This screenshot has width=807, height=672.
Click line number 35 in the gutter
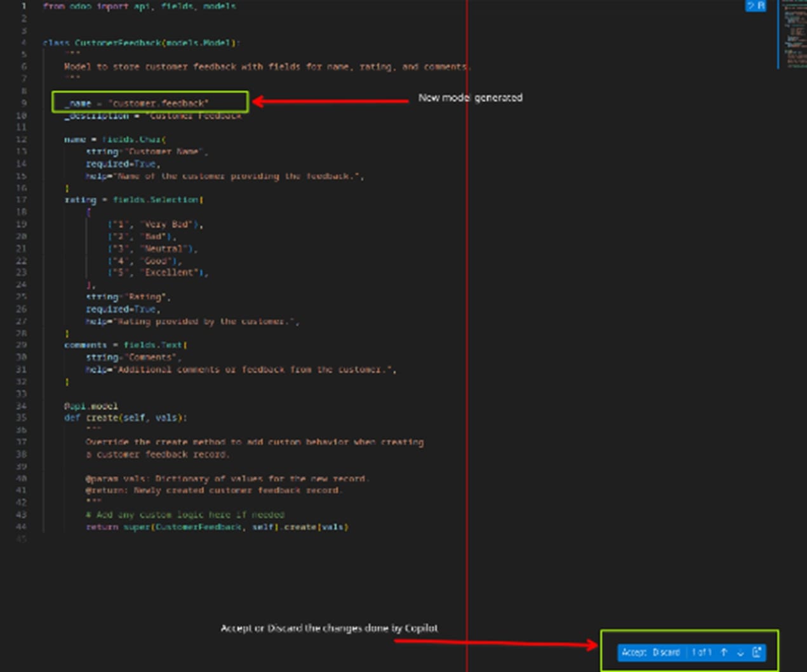[22, 418]
